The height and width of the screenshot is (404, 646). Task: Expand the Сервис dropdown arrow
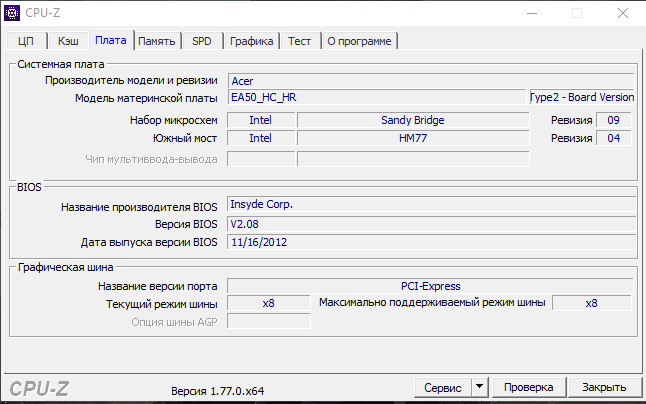[x=479, y=388]
